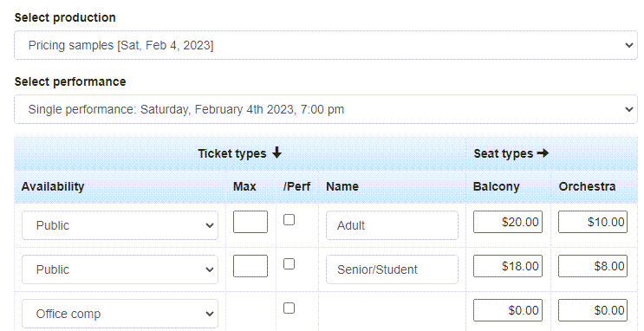The image size is (644, 331).
Task: Click the down arrow beside Ticket types
Action: click(276, 153)
